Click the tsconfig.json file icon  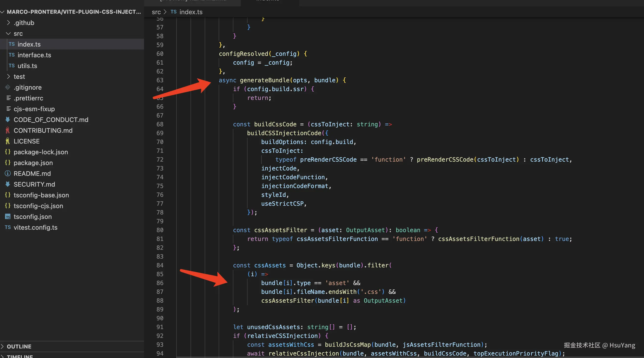pos(8,217)
